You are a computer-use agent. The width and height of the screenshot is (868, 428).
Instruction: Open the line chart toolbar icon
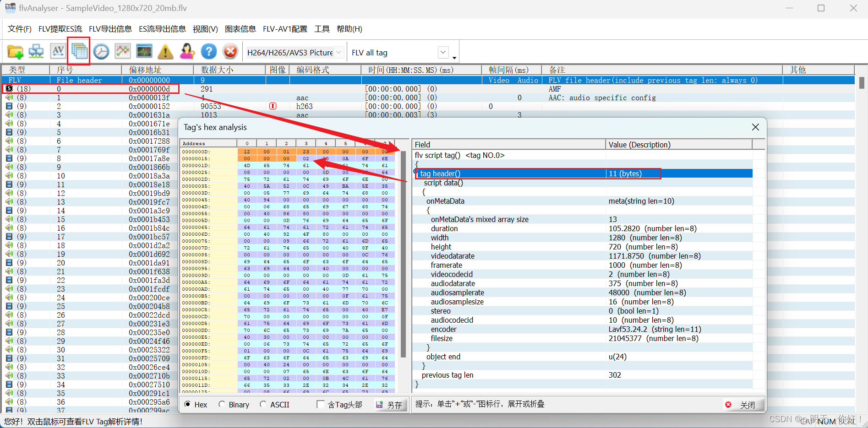(x=122, y=51)
